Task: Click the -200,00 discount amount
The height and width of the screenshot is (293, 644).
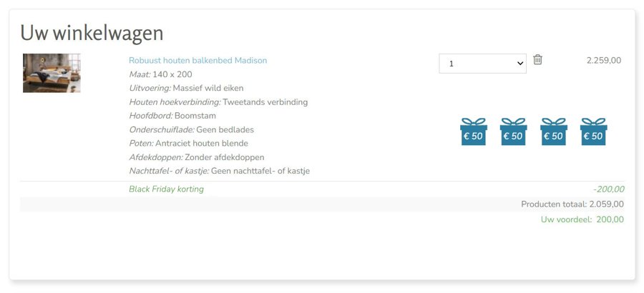Action: click(608, 189)
